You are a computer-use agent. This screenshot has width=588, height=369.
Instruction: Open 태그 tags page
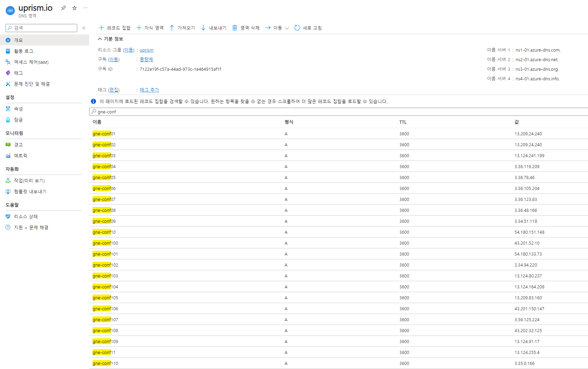(44, 73)
